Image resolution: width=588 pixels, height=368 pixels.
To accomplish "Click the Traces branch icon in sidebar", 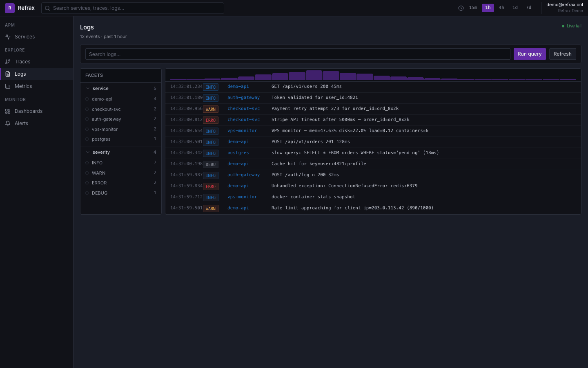I will click(8, 62).
